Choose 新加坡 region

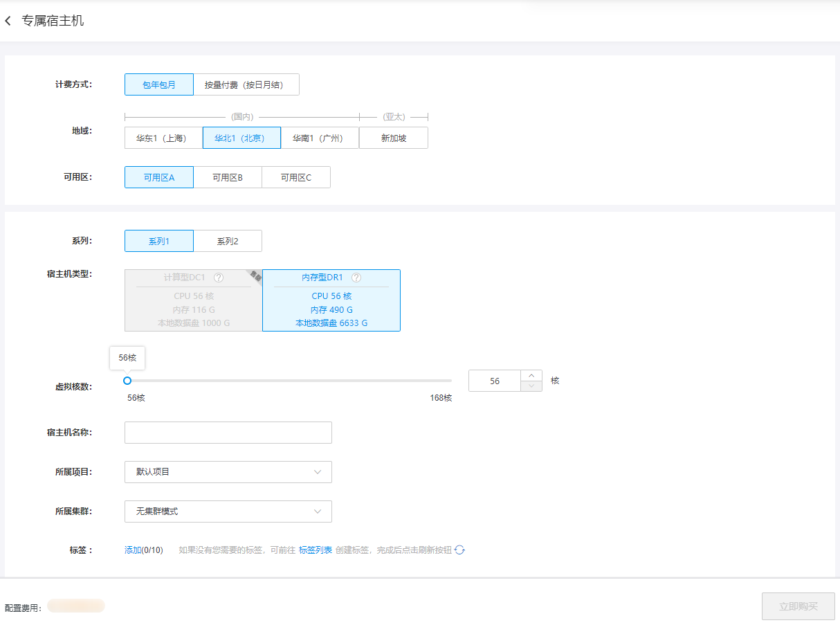(394, 138)
